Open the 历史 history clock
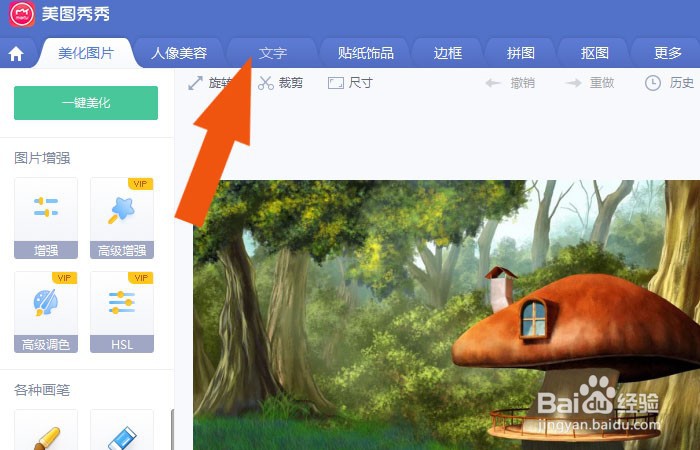 [669, 83]
